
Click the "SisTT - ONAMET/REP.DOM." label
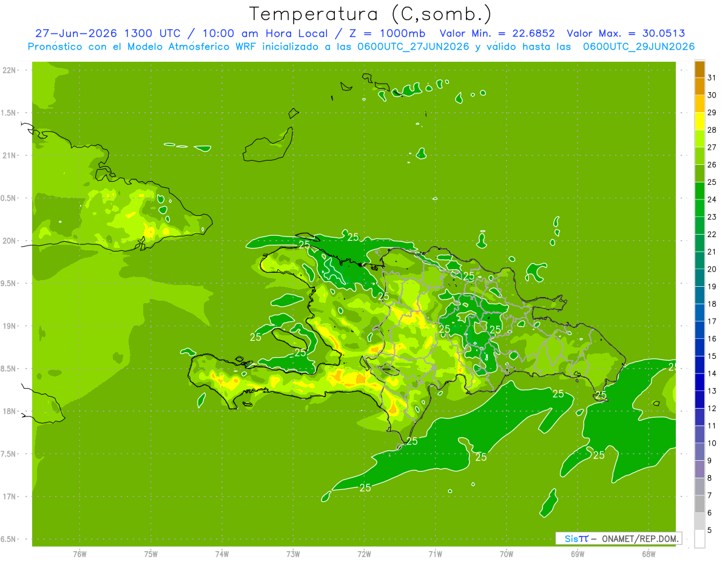(x=618, y=538)
